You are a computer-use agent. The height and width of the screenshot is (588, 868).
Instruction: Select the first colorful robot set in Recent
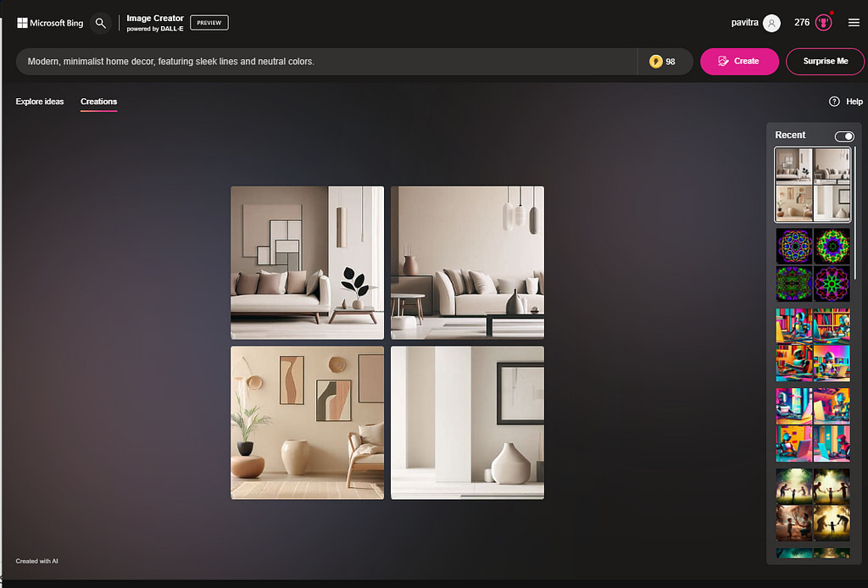(x=813, y=345)
